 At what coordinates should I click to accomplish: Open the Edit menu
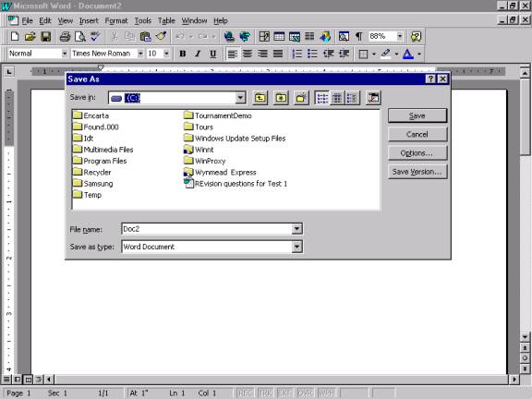point(44,21)
